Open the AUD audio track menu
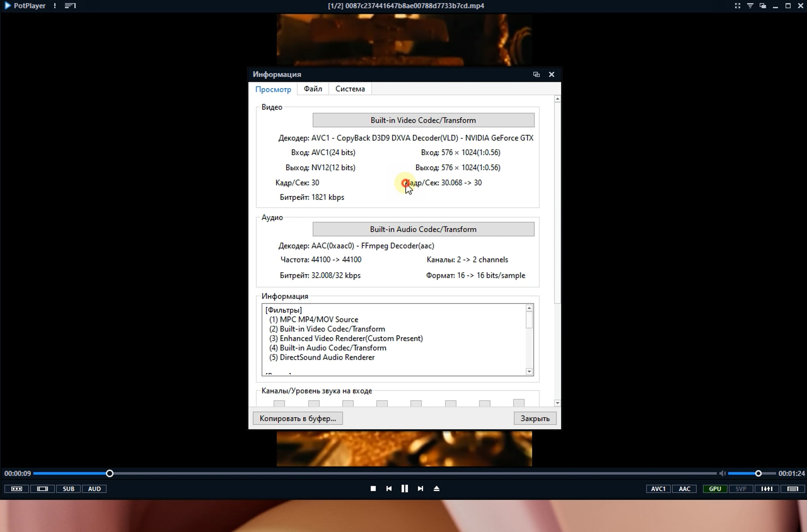 point(94,489)
